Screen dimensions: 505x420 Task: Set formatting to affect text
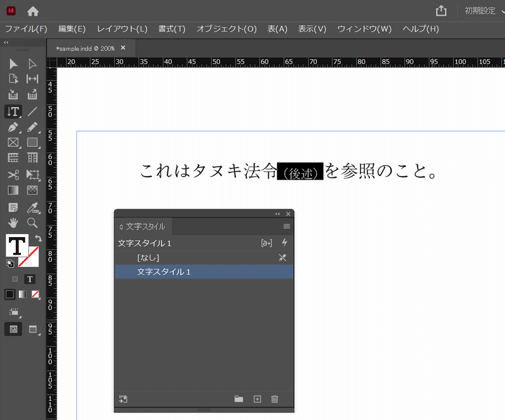click(30, 279)
